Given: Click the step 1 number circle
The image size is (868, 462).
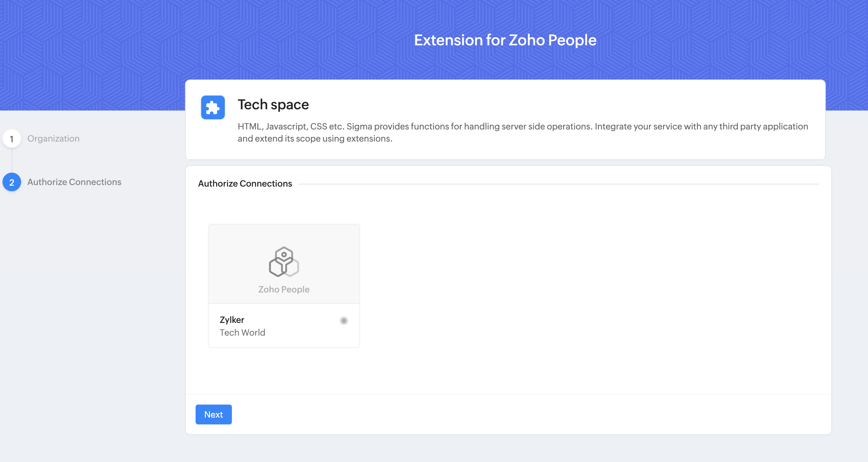Looking at the screenshot, I should [12, 138].
